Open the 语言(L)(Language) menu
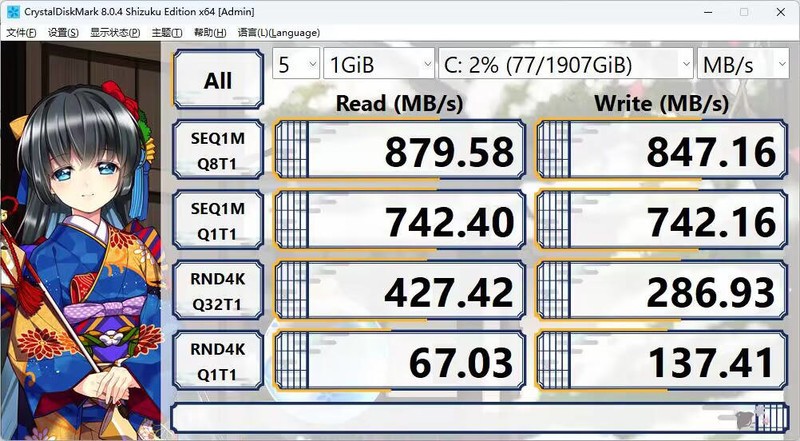 click(279, 33)
